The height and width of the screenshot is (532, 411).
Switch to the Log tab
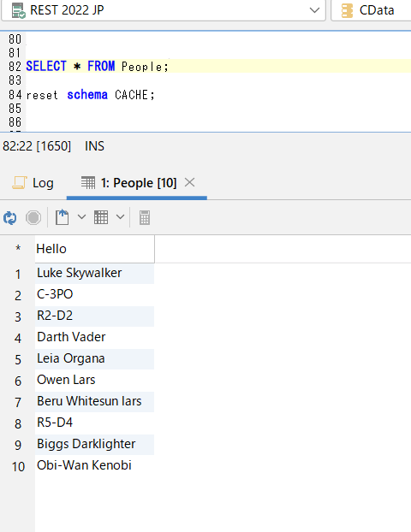click(x=33, y=183)
